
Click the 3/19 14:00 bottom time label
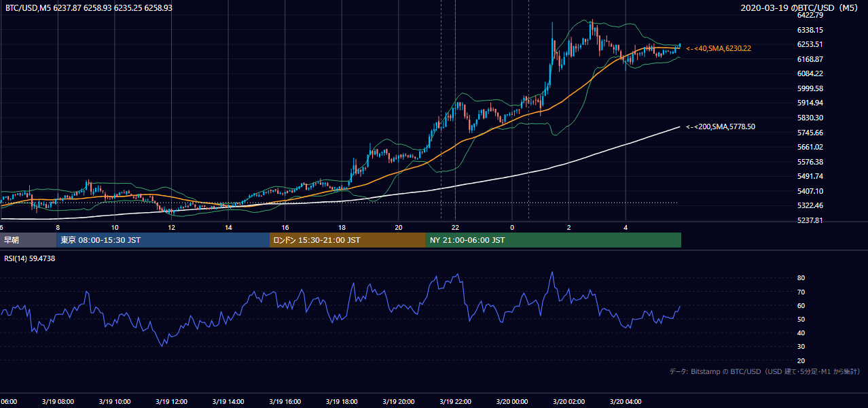point(228,402)
